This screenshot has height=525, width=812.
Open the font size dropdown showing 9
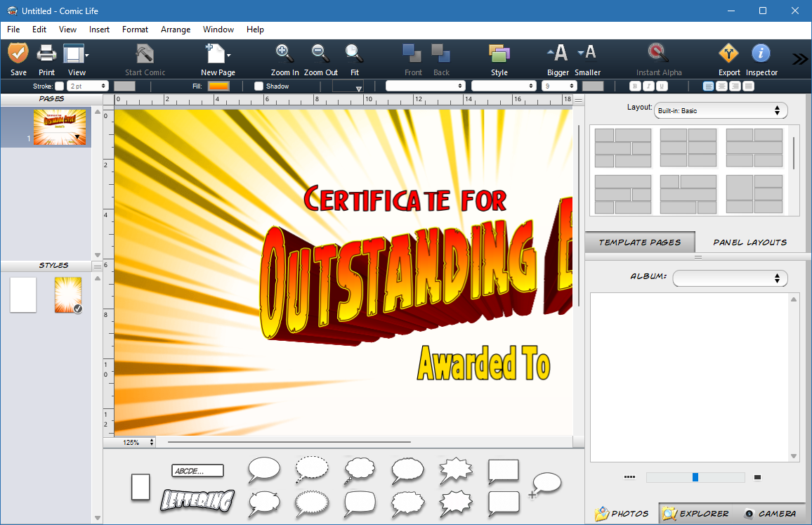click(x=559, y=86)
